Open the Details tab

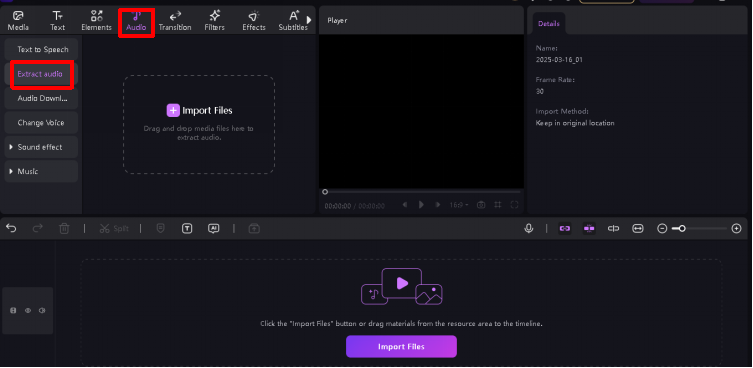548,24
